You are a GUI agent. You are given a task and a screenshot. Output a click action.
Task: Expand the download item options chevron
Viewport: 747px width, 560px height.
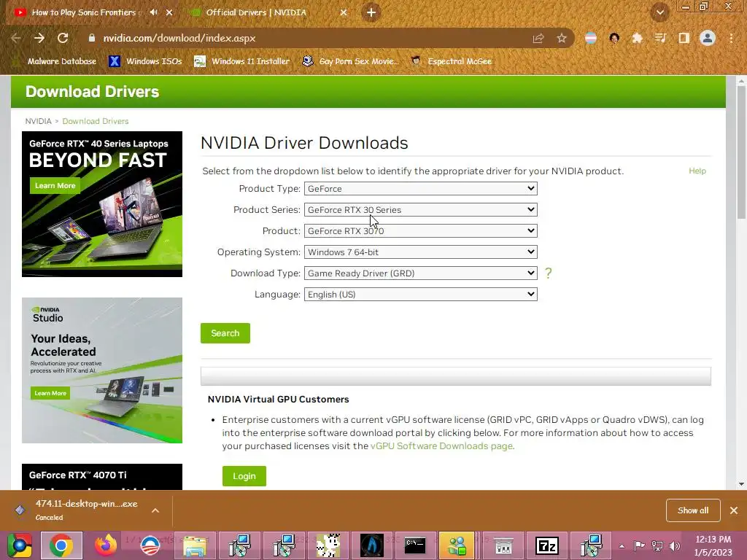155,510
